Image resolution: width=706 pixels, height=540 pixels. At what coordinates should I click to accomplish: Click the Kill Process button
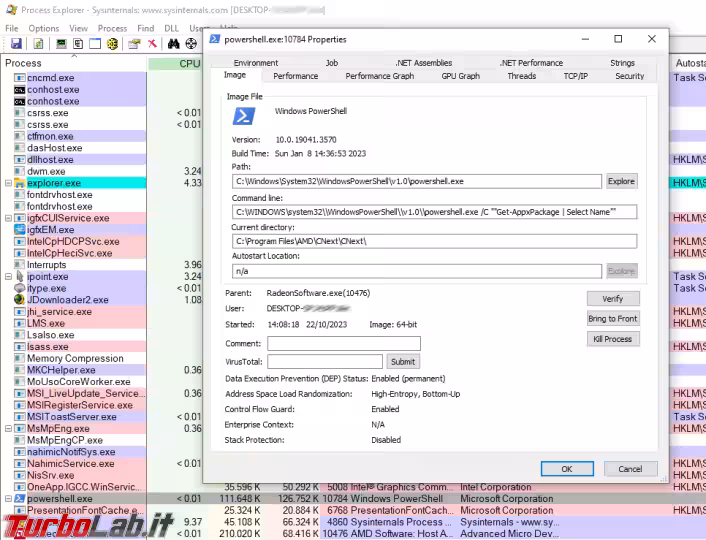click(613, 339)
